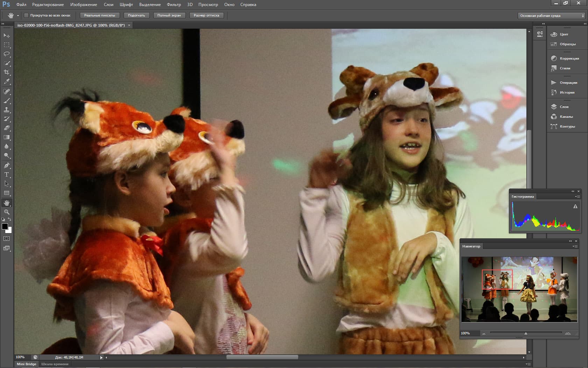Open the Образцы panel
Image resolution: width=588 pixels, height=368 pixels.
click(x=567, y=44)
